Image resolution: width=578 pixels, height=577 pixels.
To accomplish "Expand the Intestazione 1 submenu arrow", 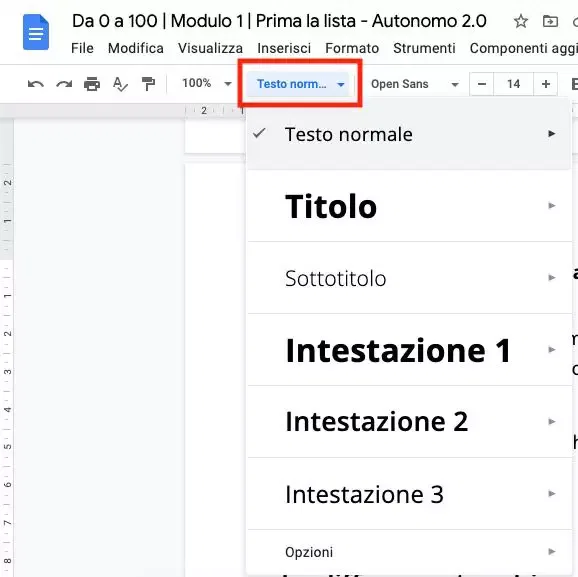I will 551,349.
